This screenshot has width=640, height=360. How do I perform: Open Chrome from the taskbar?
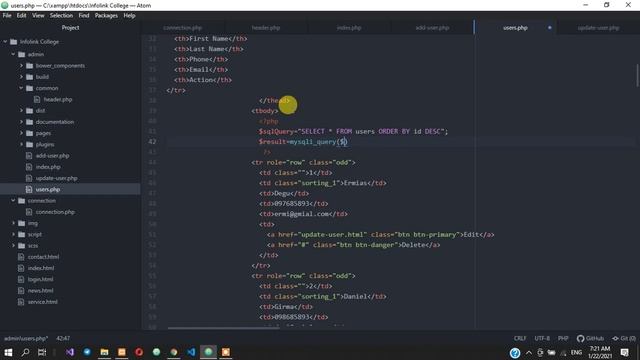(x=174, y=352)
